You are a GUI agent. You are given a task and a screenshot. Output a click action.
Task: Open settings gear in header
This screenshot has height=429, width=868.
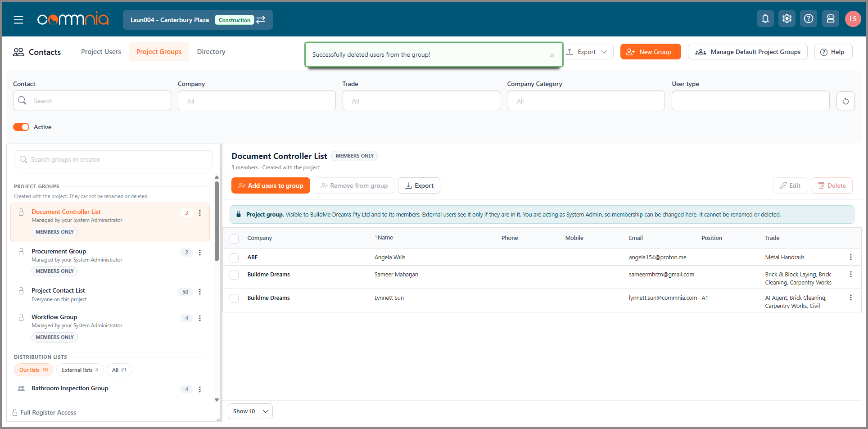(x=787, y=18)
